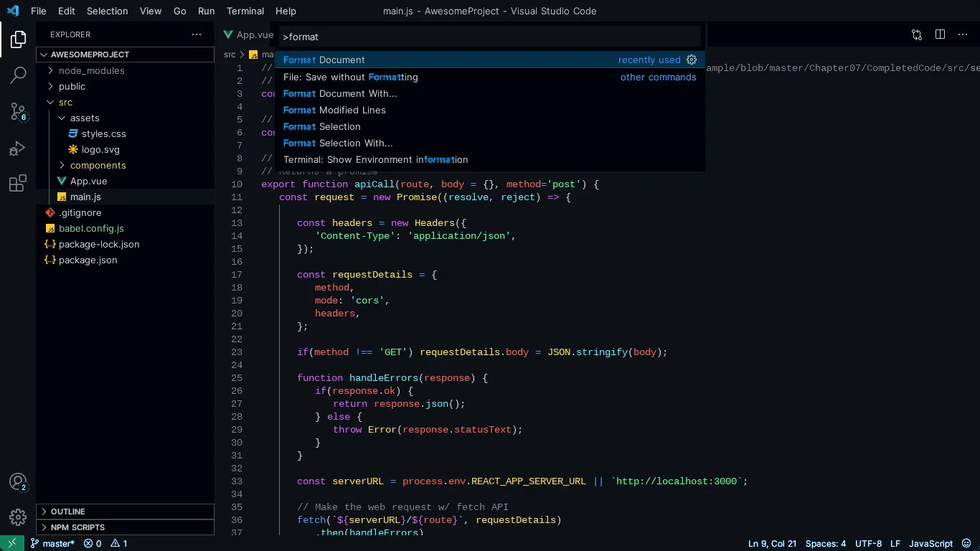Open babel.config.js file

[x=126, y=228]
